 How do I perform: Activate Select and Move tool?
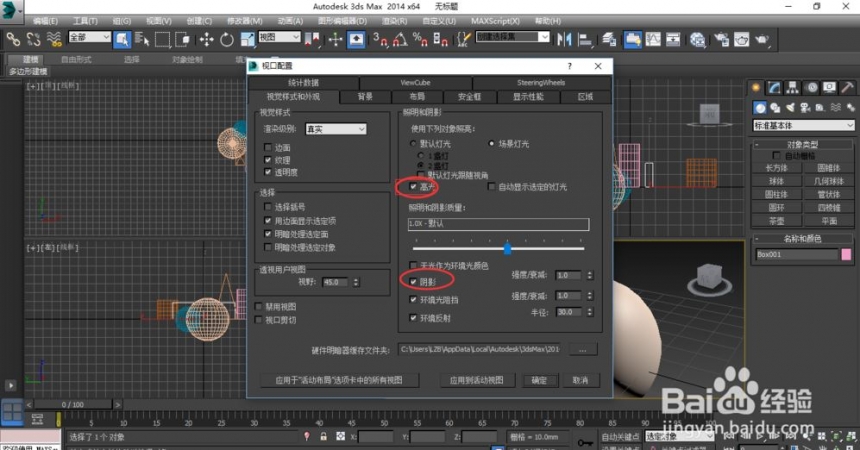(206, 39)
